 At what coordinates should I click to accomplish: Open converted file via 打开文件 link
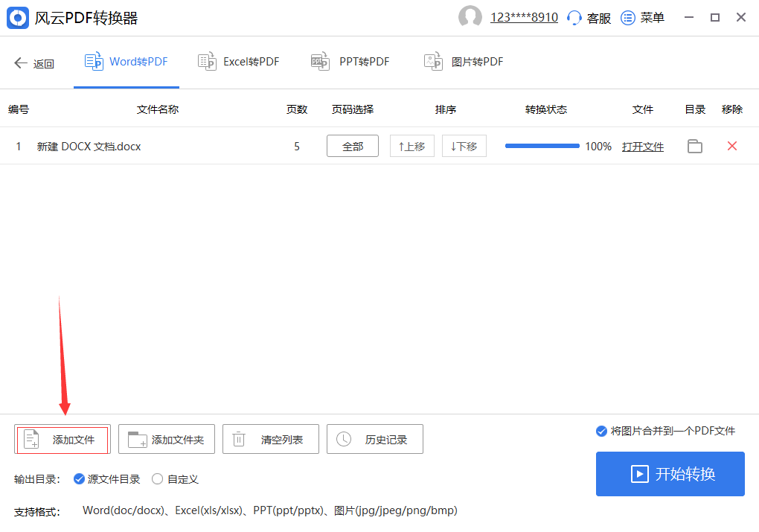(643, 147)
